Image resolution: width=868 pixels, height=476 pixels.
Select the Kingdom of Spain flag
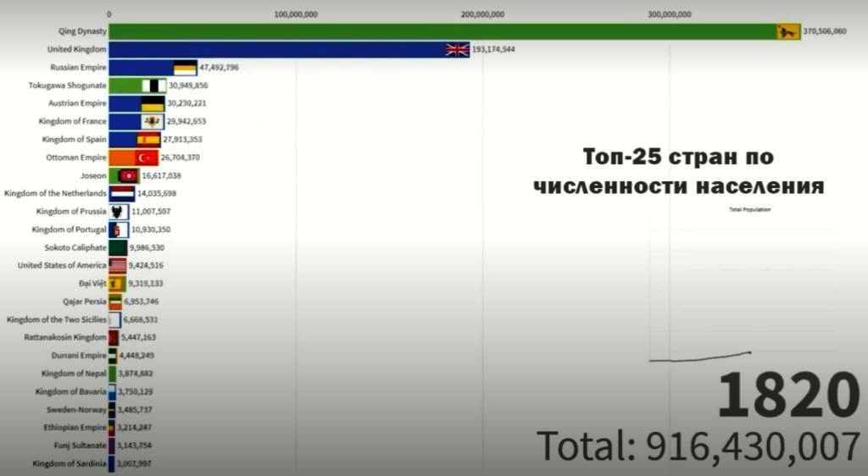click(148, 140)
